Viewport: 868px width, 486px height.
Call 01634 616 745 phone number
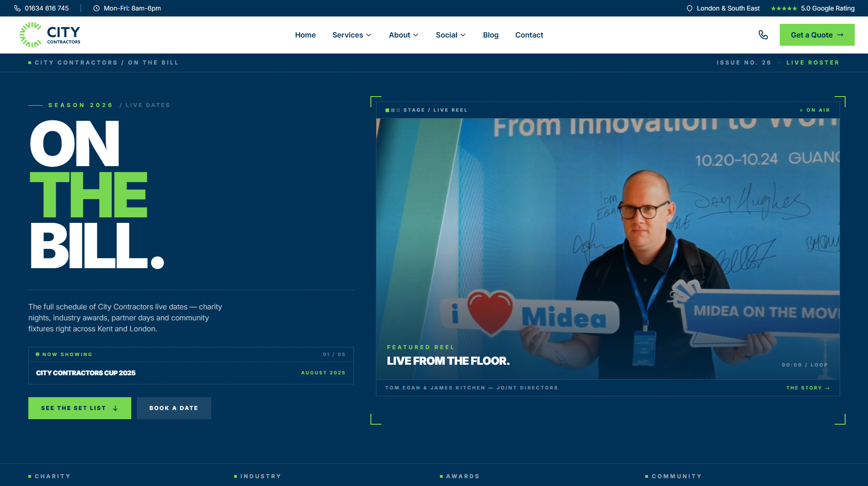[x=47, y=8]
